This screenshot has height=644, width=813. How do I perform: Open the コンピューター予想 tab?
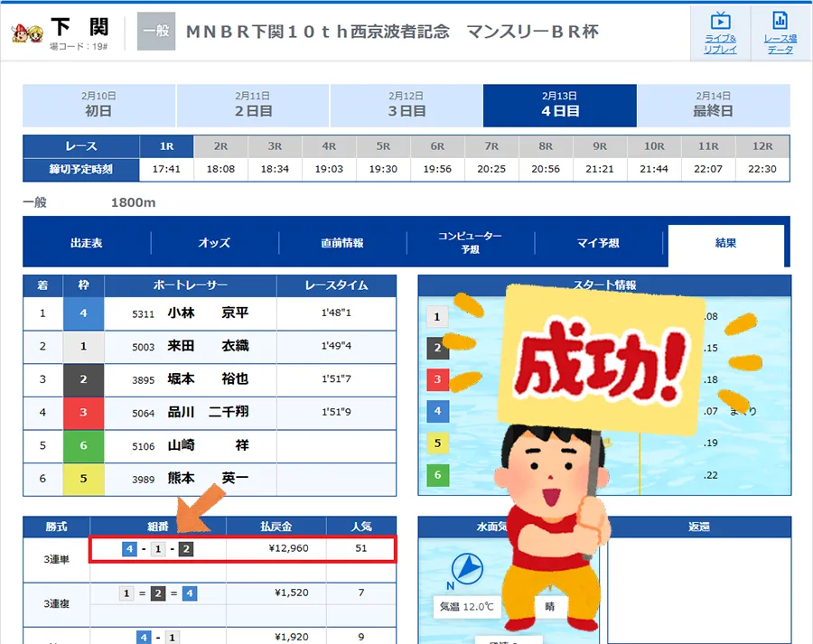point(470,242)
